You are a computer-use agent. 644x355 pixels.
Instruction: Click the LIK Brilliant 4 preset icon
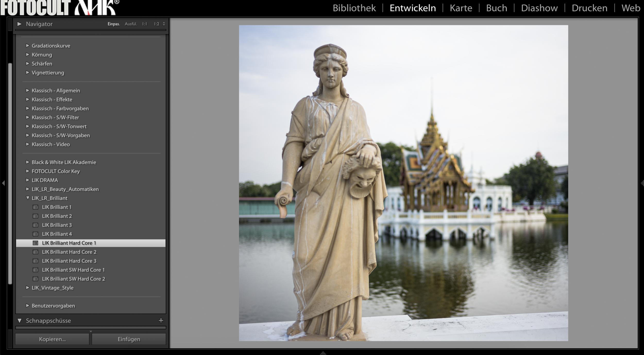click(x=36, y=234)
